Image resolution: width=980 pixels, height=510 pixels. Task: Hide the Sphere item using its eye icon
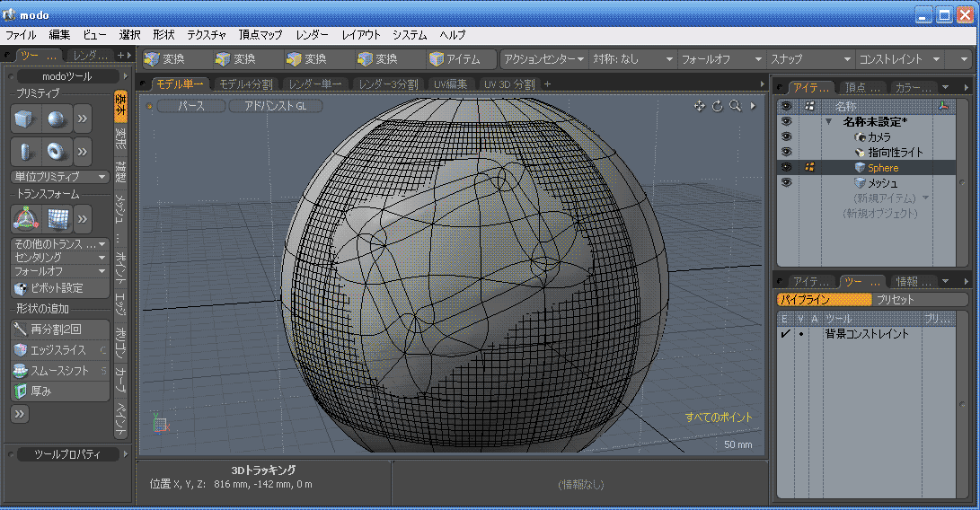[786, 168]
